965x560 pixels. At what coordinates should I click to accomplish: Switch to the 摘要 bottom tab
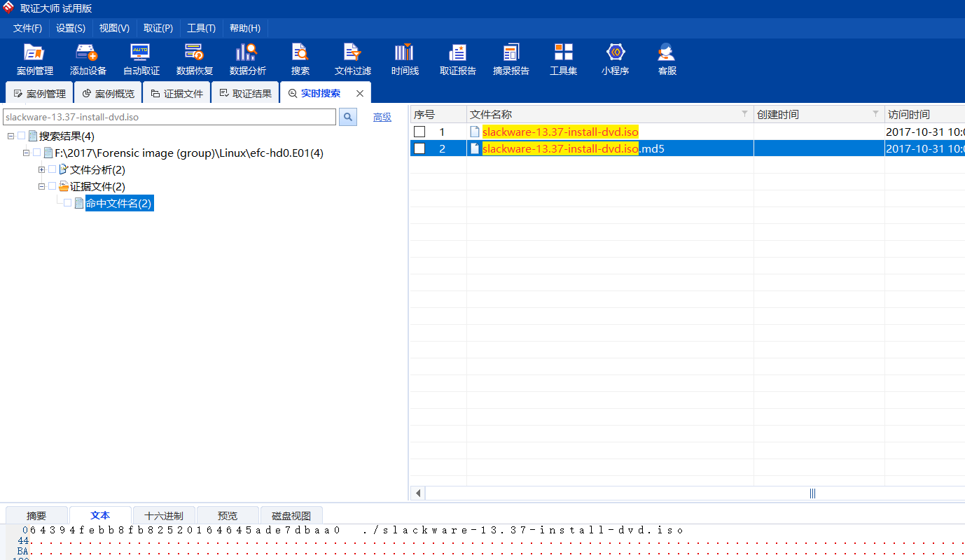coord(36,516)
